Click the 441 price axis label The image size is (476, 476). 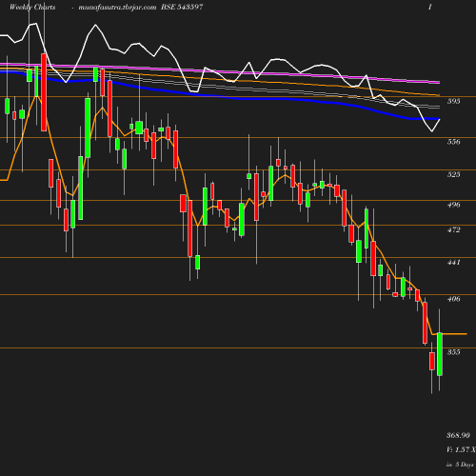tap(453, 262)
